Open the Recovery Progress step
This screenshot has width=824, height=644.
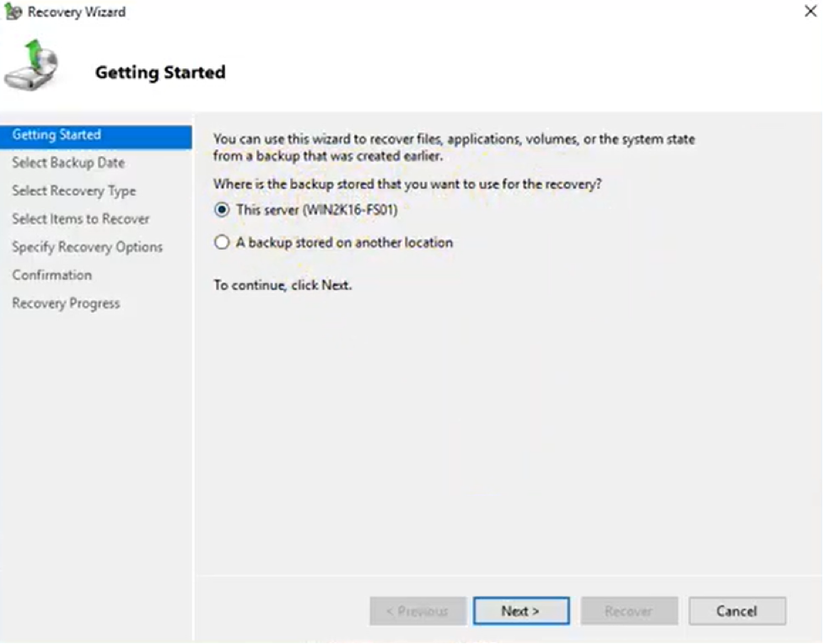[66, 303]
